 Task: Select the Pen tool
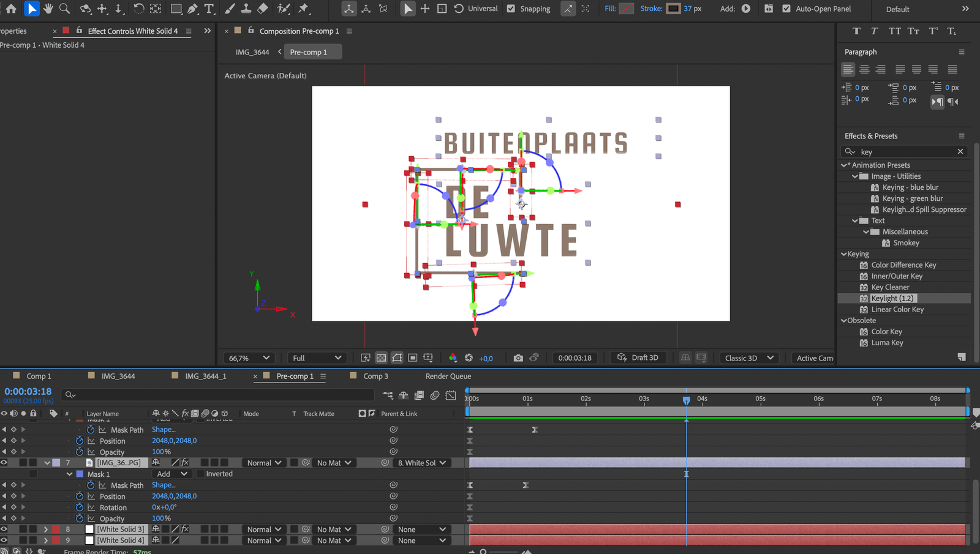point(193,9)
